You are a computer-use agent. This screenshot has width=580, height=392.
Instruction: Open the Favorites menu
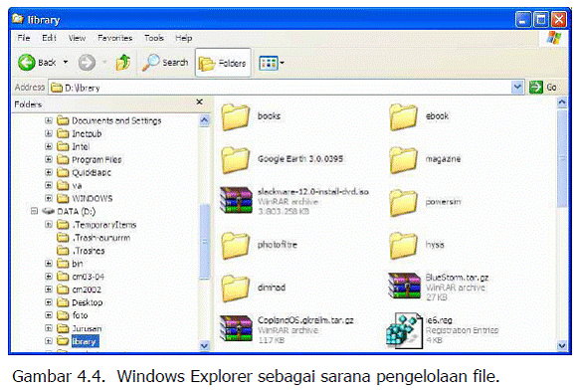(115, 38)
